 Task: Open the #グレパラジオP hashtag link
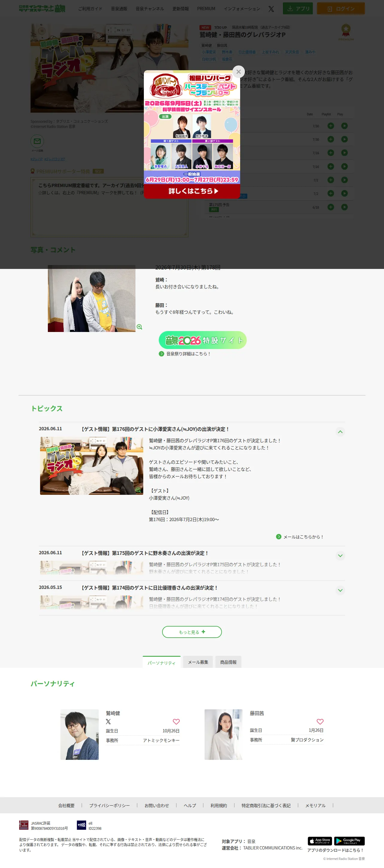pyautogui.click(x=55, y=159)
